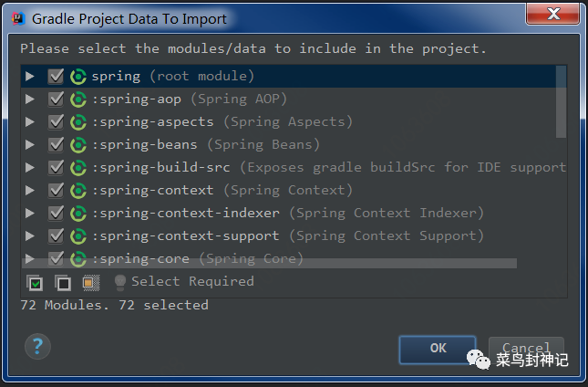Click the horizontal scrollbar under module list

269,263
